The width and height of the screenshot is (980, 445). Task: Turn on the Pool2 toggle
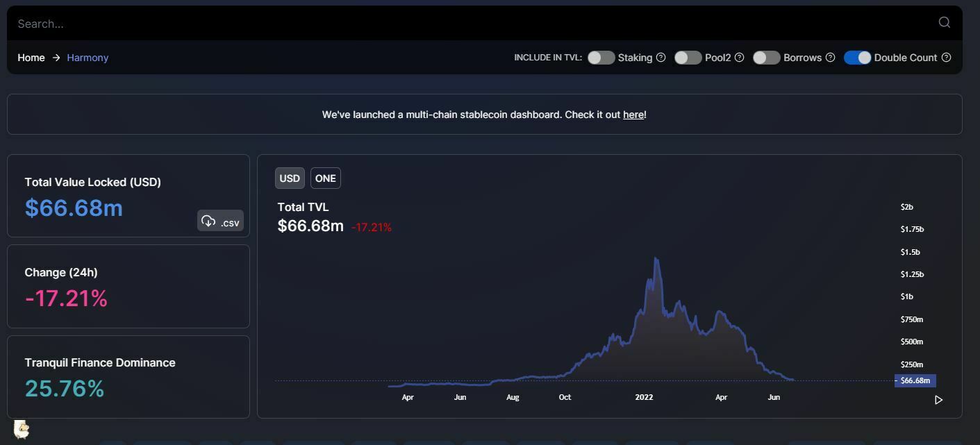[688, 58]
